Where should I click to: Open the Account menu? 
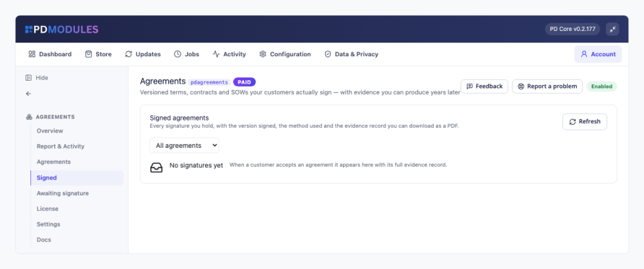tap(598, 54)
